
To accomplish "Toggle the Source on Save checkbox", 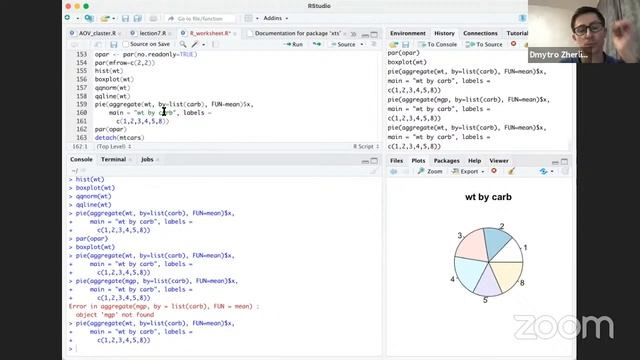I will pyautogui.click(x=126, y=44).
